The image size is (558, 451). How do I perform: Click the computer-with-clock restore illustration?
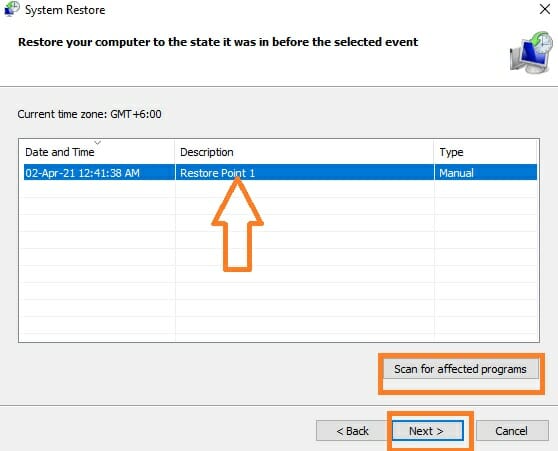531,52
